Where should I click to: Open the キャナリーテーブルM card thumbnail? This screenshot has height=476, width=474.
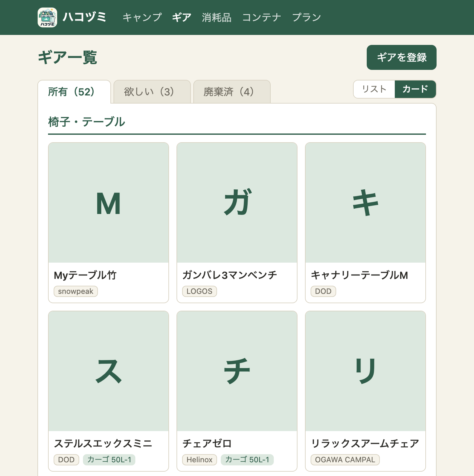click(365, 203)
